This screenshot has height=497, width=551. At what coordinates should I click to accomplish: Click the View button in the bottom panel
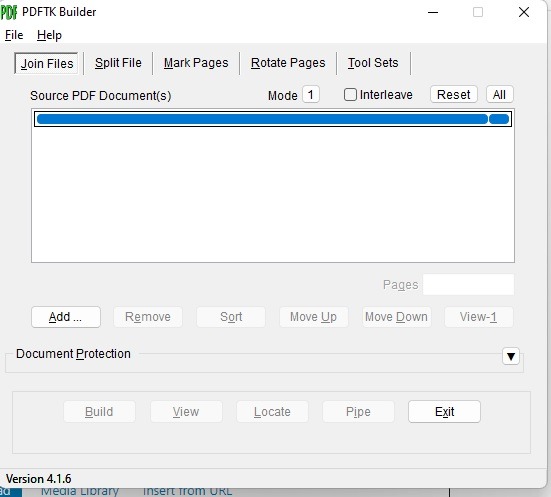[x=186, y=412]
